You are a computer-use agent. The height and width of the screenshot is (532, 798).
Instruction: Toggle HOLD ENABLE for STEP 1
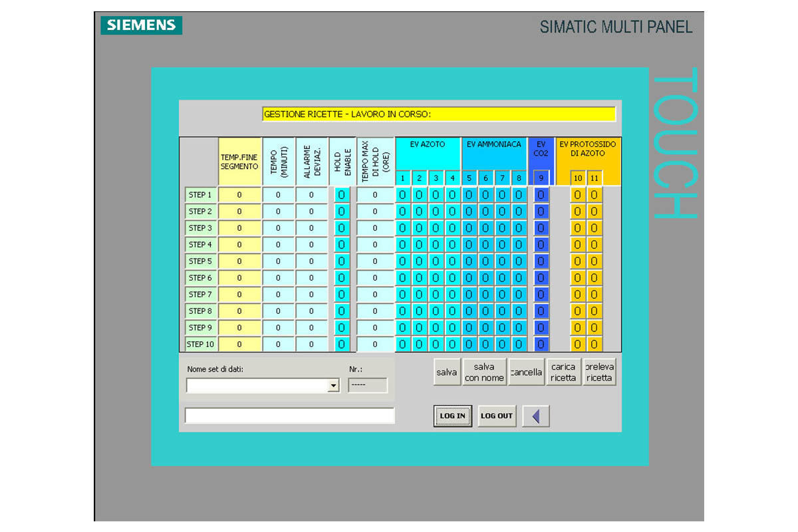[341, 195]
